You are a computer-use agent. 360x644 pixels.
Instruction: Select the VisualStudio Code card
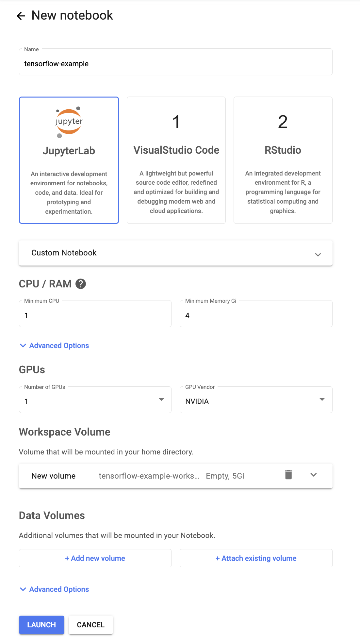[176, 160]
